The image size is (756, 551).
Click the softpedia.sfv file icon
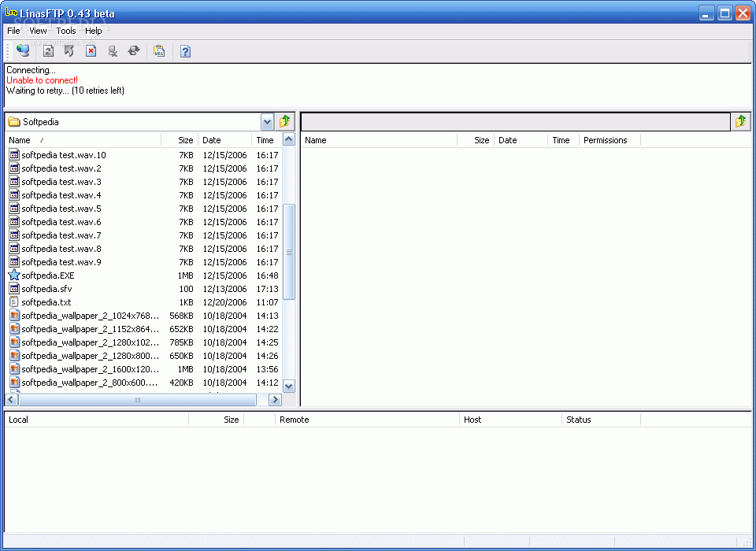pos(14,289)
